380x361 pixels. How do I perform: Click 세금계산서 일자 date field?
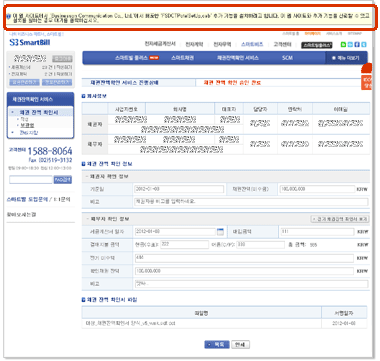[x=175, y=231]
